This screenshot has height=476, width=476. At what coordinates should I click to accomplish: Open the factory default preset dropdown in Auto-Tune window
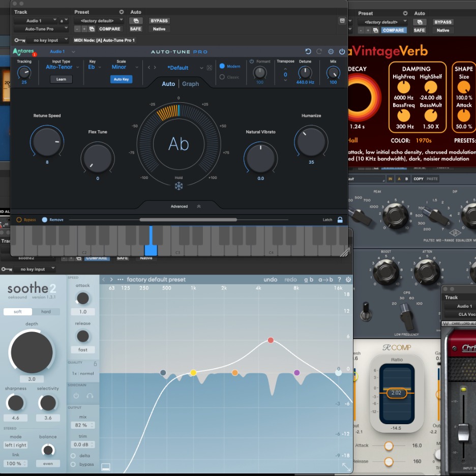click(99, 21)
